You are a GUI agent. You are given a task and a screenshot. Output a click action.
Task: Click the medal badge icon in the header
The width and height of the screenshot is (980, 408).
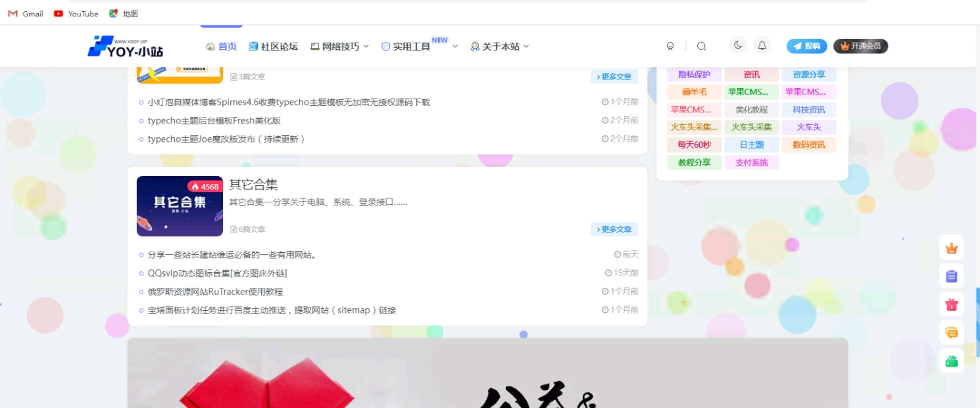(x=670, y=46)
